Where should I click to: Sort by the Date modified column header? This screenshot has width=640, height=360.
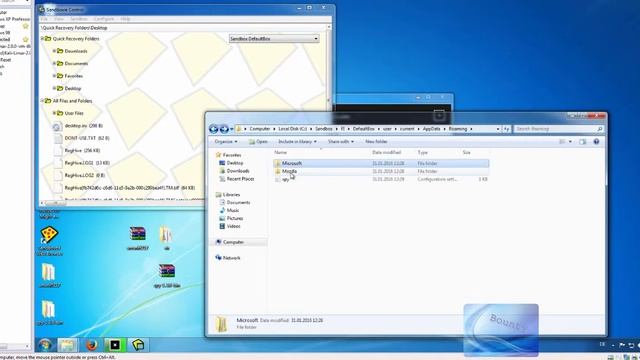click(386, 152)
